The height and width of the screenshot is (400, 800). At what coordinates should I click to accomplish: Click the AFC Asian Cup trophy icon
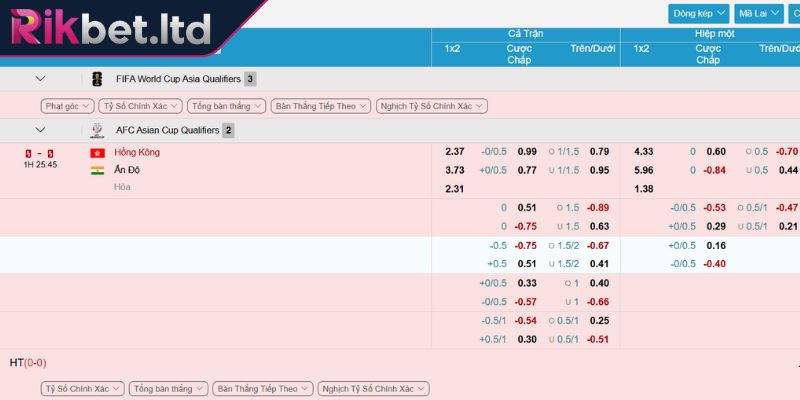tap(96, 130)
